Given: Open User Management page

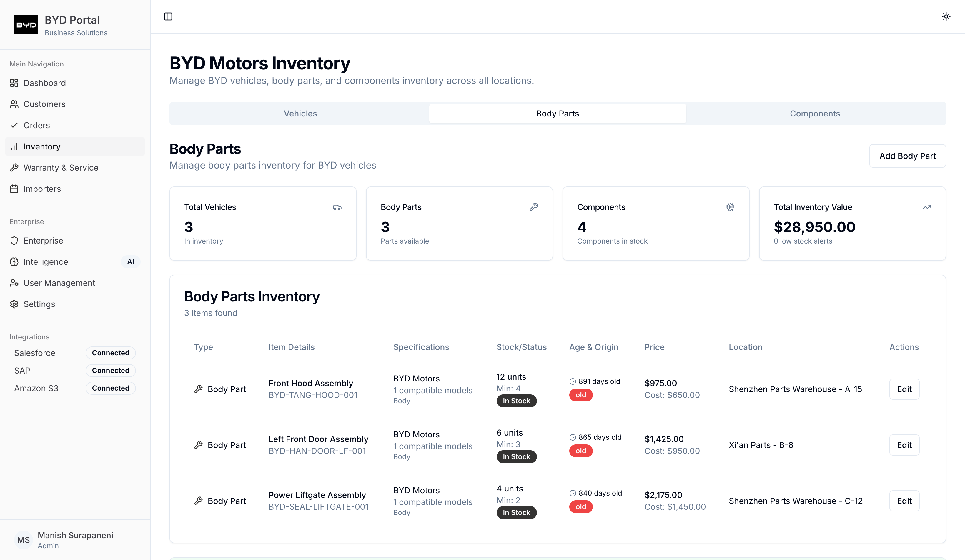Looking at the screenshot, I should [x=75, y=283].
